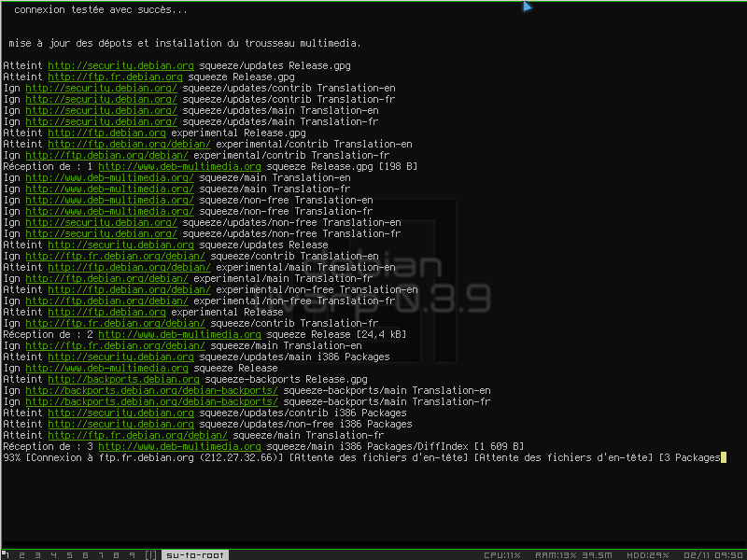Click the RAM:13% status indicator
Image resolution: width=747 pixels, height=560 pixels.
[x=573, y=555]
